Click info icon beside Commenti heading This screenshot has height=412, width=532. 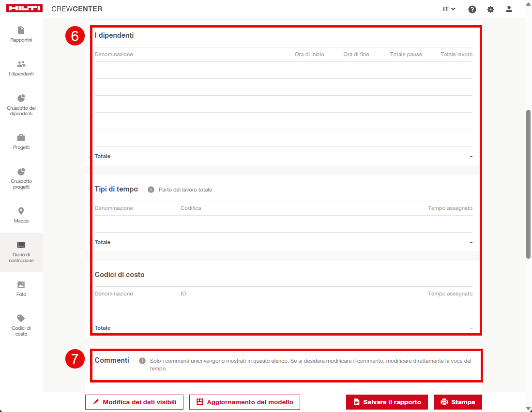point(142,361)
